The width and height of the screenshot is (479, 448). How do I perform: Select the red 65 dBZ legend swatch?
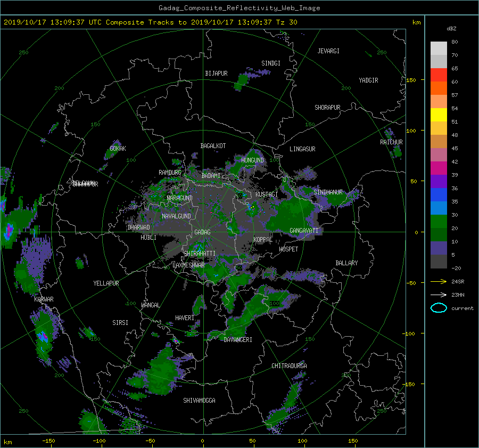[439, 75]
